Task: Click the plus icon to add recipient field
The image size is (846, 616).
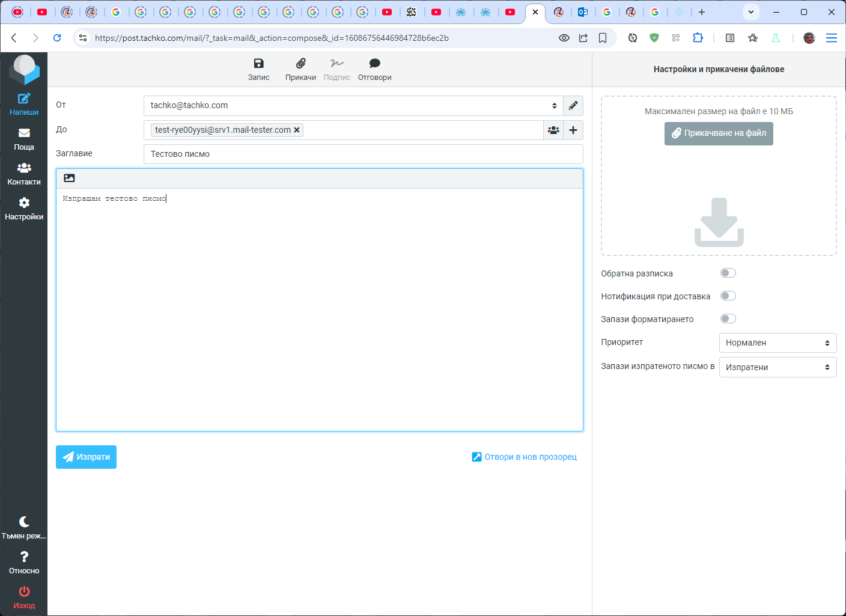Action: coord(573,130)
